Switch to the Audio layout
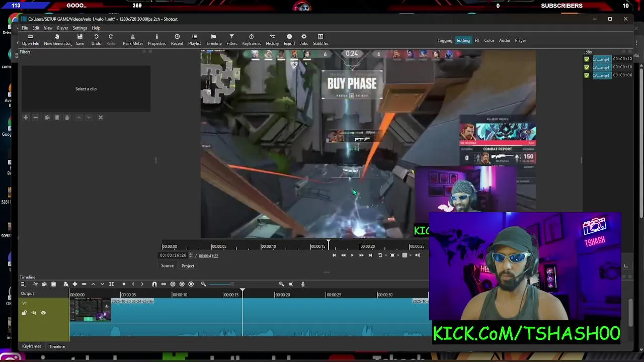Image resolution: width=644 pixels, height=362 pixels. tap(505, 41)
